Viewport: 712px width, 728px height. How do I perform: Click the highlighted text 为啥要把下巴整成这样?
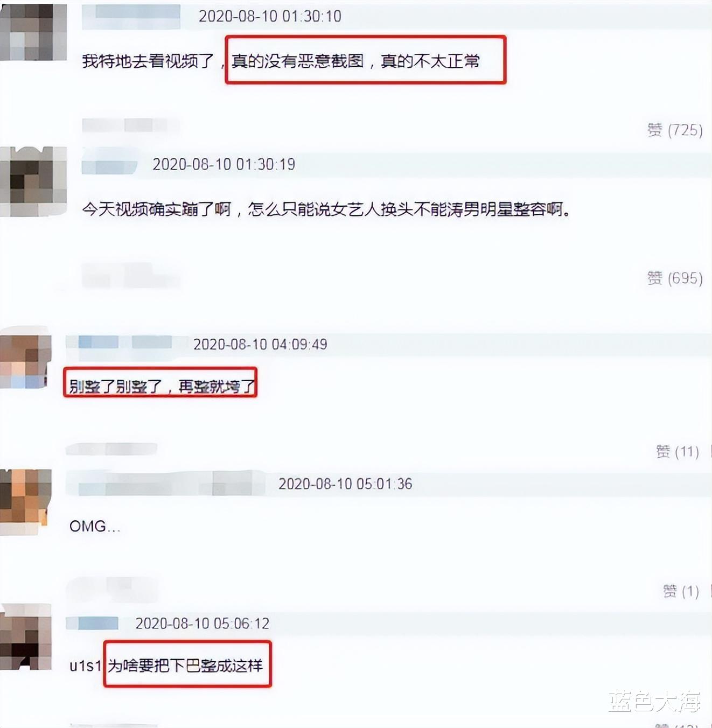(x=185, y=666)
